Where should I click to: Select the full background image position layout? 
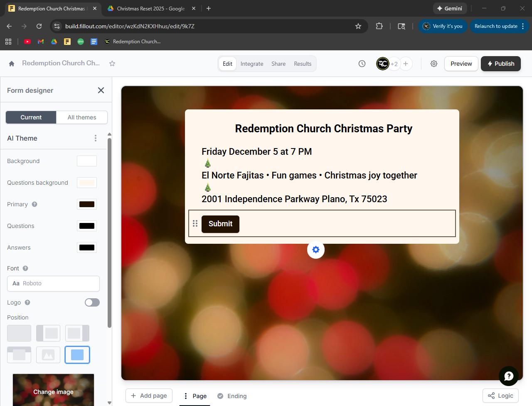point(77,355)
